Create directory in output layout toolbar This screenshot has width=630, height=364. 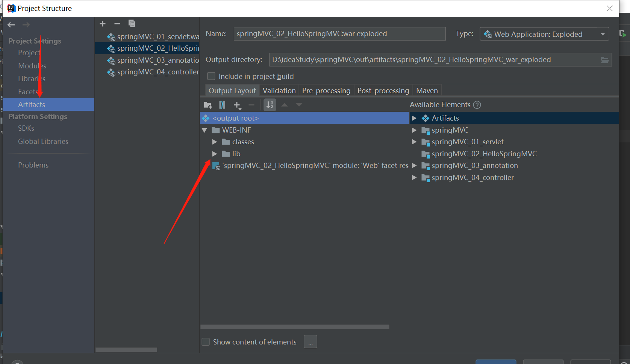tap(208, 105)
